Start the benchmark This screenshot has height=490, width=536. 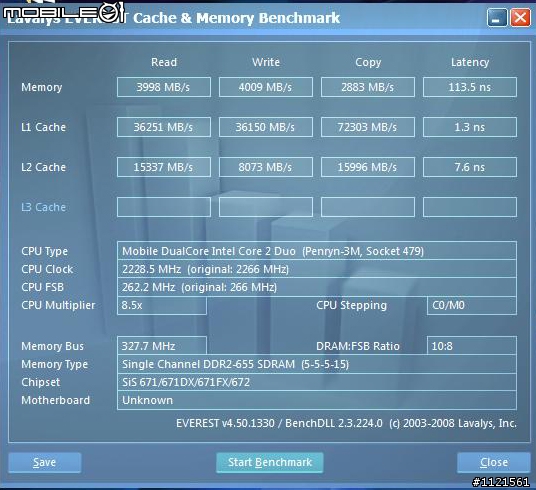click(270, 462)
